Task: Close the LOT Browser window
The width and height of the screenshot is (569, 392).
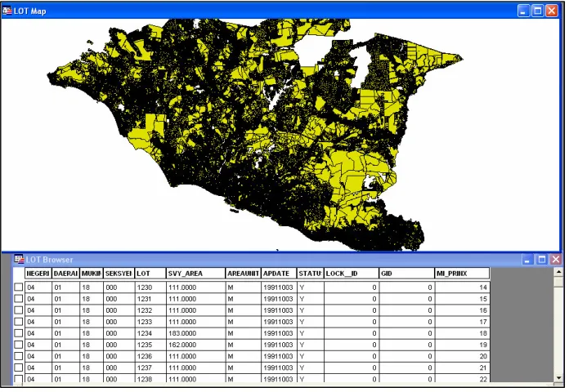Action: 556,259
